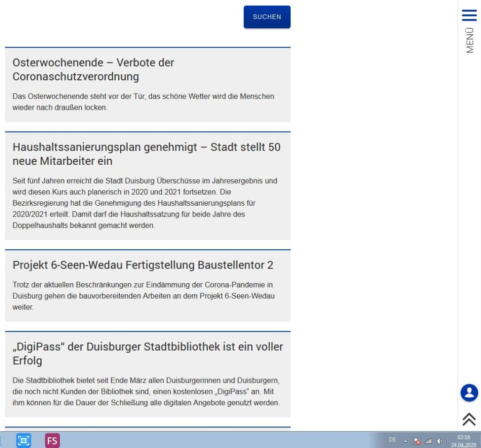Viewport: 481px width, 448px height.
Task: Click the MENÜ label in the sidebar
Action: pyautogui.click(x=470, y=40)
